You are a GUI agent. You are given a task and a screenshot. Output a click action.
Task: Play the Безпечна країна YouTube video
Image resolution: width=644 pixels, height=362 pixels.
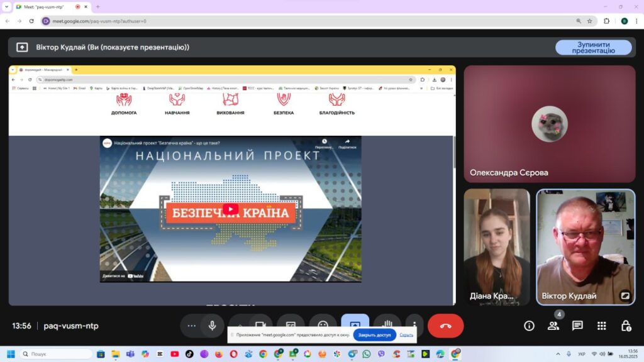point(230,209)
